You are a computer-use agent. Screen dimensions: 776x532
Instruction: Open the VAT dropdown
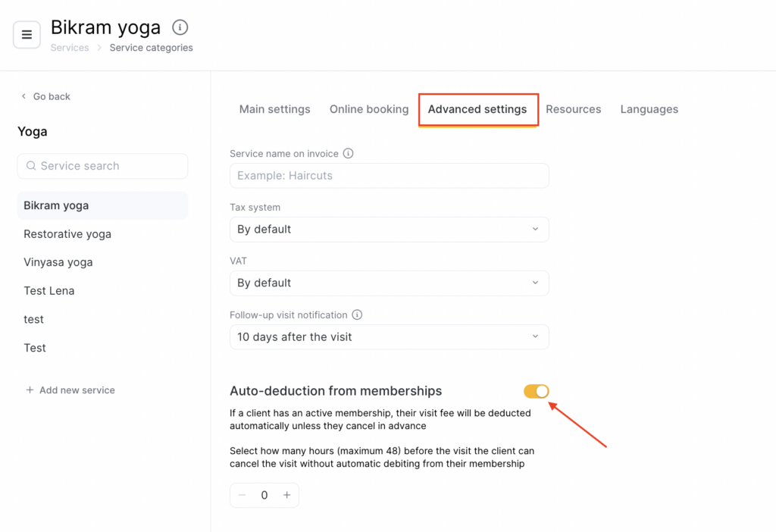coord(389,283)
